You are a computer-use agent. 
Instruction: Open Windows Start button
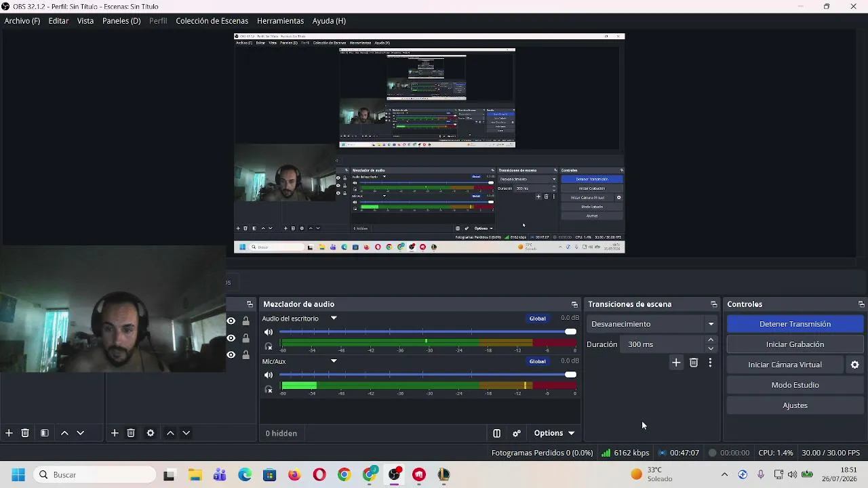[18, 474]
